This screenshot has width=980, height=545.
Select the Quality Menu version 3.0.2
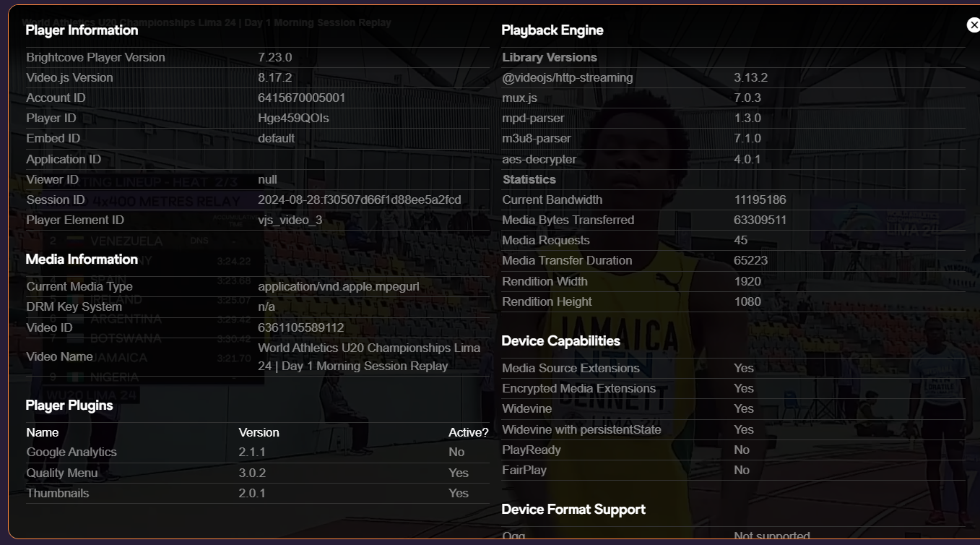tap(252, 473)
